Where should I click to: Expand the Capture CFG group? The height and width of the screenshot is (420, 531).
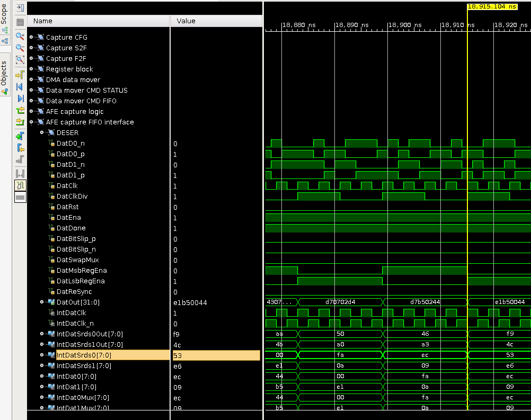click(x=31, y=37)
